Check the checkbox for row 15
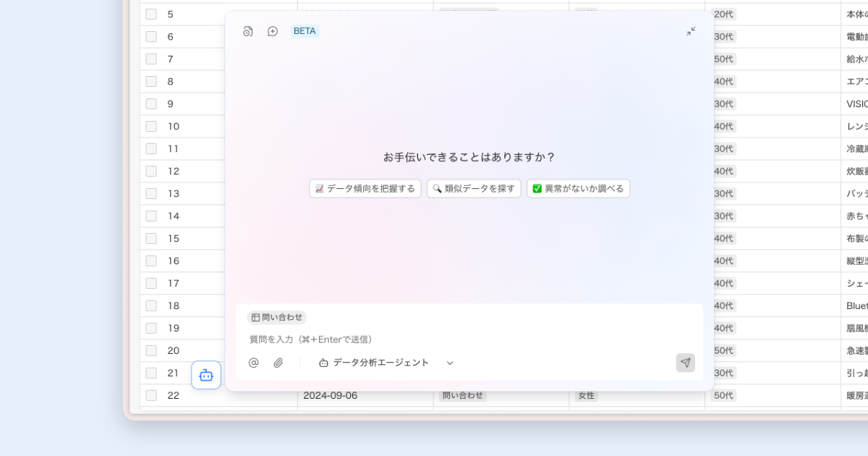 tap(151, 238)
